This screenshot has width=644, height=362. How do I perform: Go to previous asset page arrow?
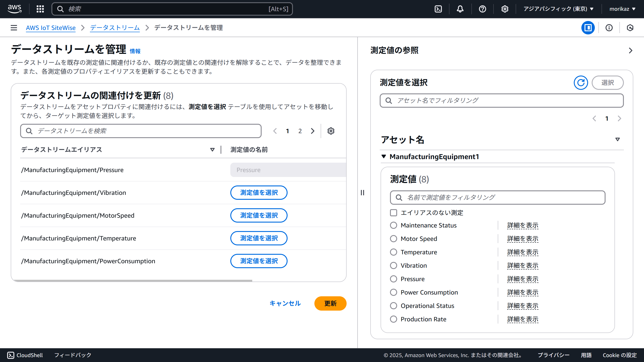[x=594, y=118]
